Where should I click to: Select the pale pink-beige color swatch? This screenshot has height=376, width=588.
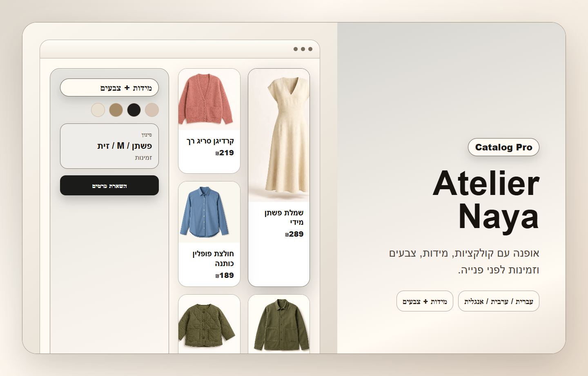click(152, 110)
